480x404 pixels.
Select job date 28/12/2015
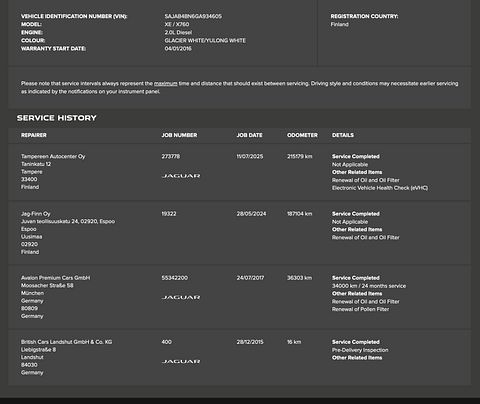(x=250, y=342)
